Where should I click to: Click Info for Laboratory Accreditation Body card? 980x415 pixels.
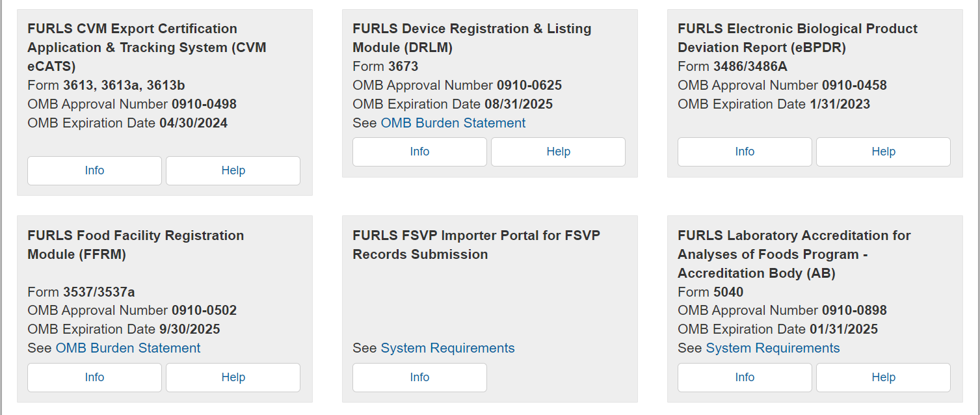click(x=745, y=377)
